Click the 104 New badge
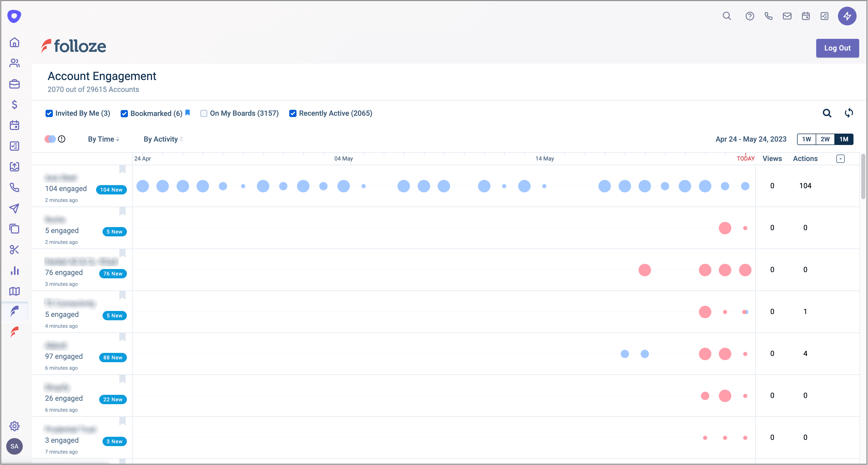 [111, 190]
